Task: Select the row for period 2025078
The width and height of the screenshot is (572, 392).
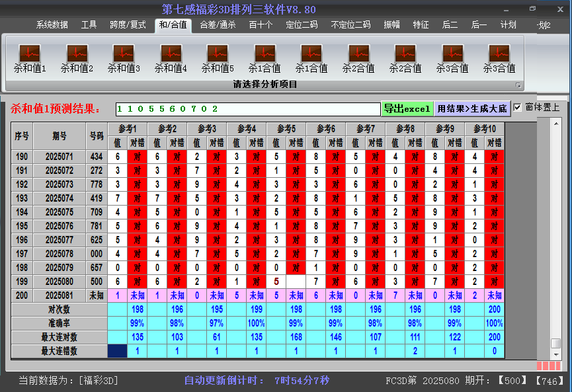Action: point(258,254)
